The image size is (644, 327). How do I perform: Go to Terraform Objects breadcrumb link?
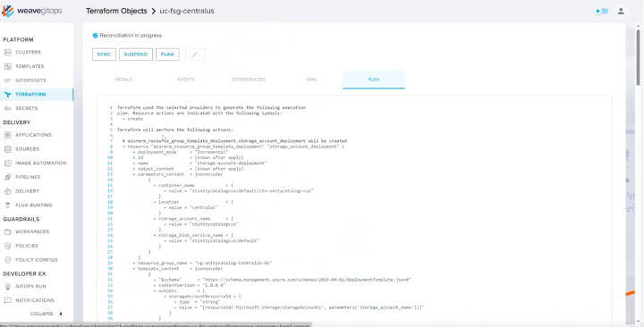[116, 11]
